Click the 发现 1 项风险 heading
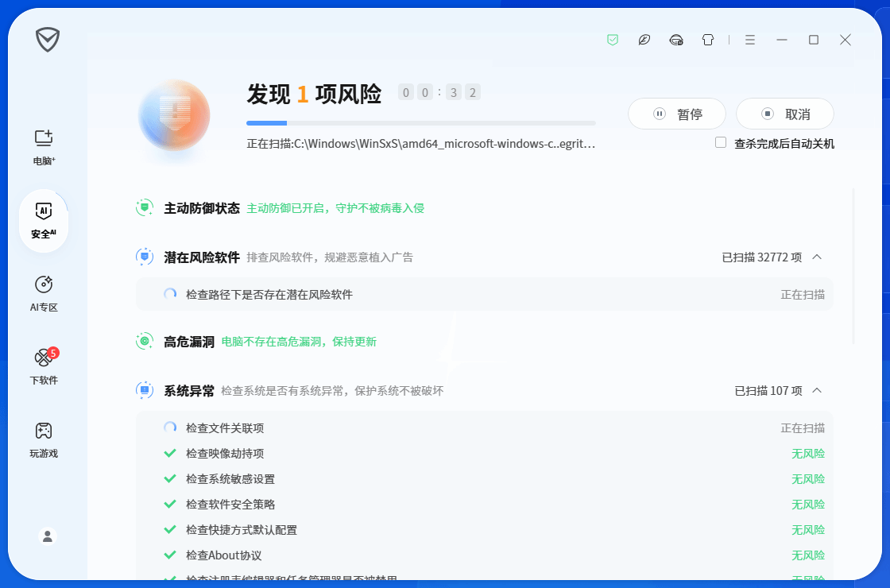The image size is (890, 588). point(314,94)
